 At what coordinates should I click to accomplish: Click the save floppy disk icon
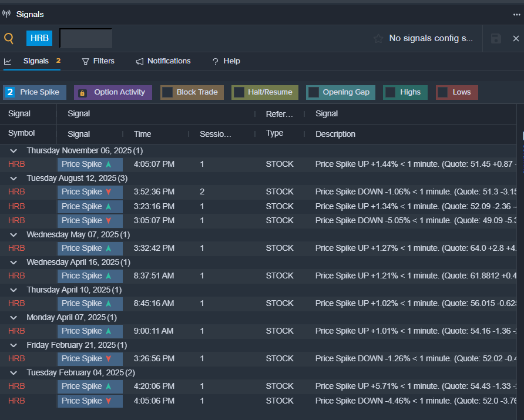pos(496,39)
